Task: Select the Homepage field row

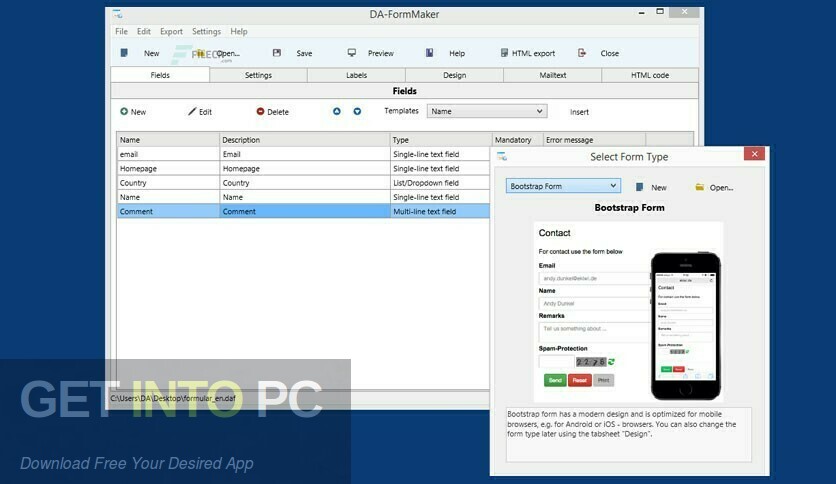Action: click(303, 168)
